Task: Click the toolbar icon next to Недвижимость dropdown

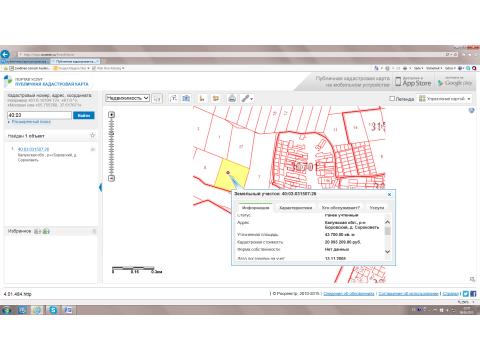Action: (157, 99)
